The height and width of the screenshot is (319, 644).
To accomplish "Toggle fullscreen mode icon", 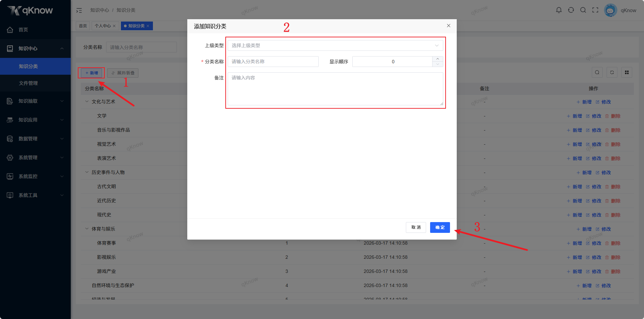I will pyautogui.click(x=595, y=10).
